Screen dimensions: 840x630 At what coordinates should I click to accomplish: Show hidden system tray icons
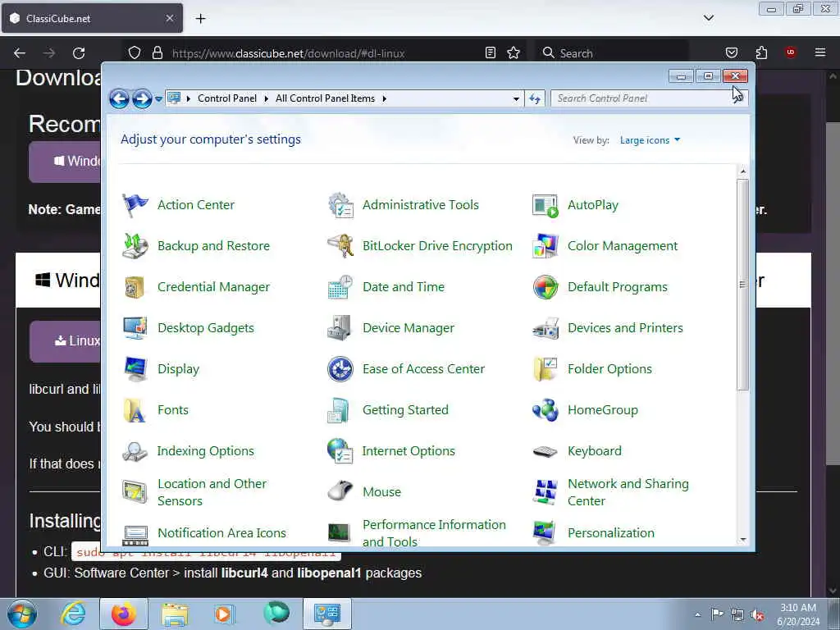pyautogui.click(x=697, y=614)
